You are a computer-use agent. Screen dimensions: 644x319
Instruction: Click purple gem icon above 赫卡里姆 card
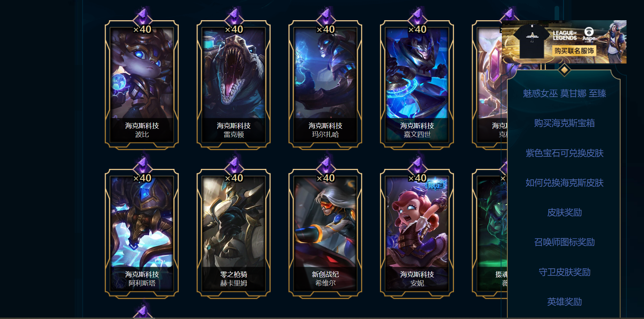234,165
